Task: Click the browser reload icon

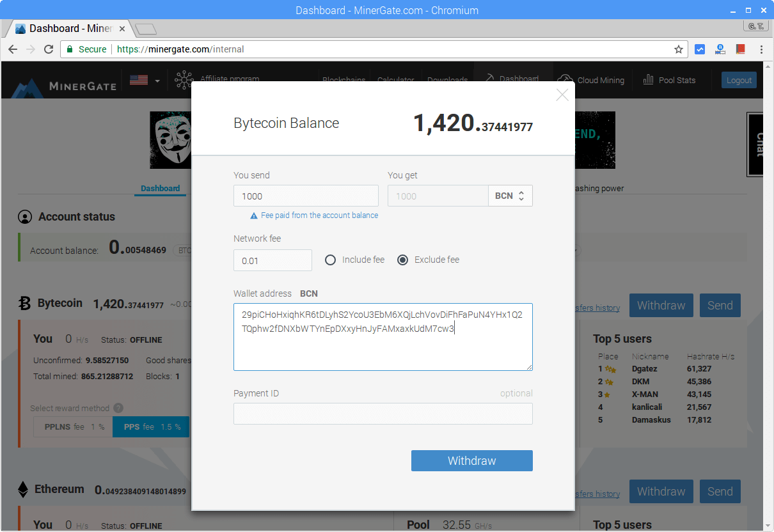Action: 49,49
